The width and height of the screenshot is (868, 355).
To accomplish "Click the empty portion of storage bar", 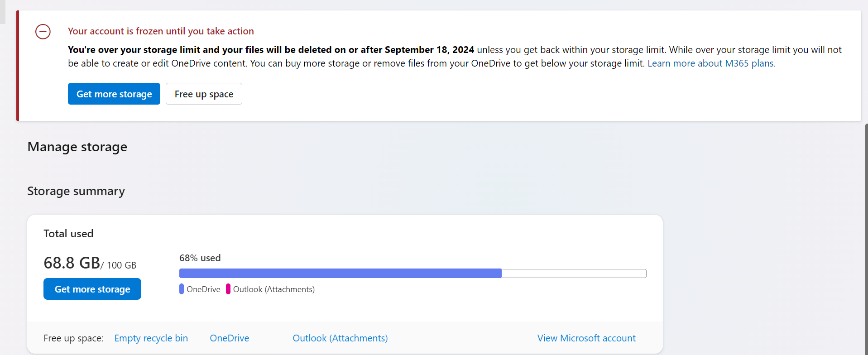I will [574, 273].
